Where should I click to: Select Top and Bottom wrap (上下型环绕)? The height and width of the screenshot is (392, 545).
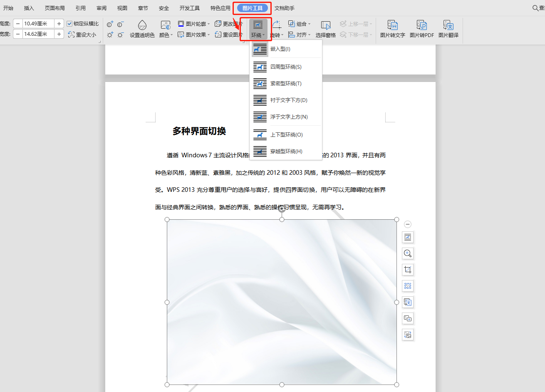(x=286, y=134)
